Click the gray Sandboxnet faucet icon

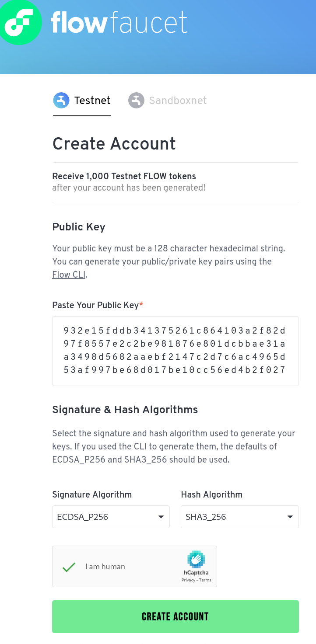136,100
